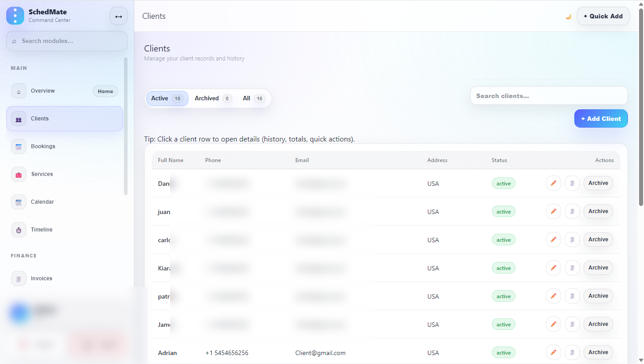
Task: Click the Add Client button
Action: tap(601, 119)
